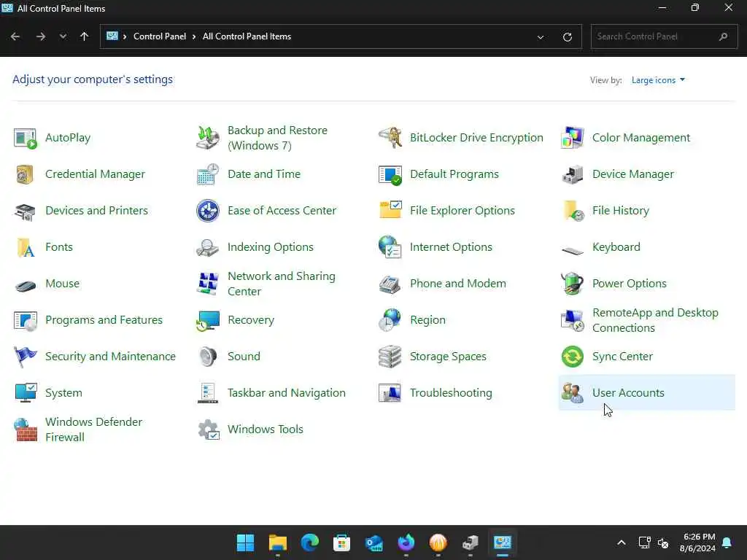Open Backup and Restore icon
Image resolution: width=747 pixels, height=560 pixels.
[x=208, y=138]
